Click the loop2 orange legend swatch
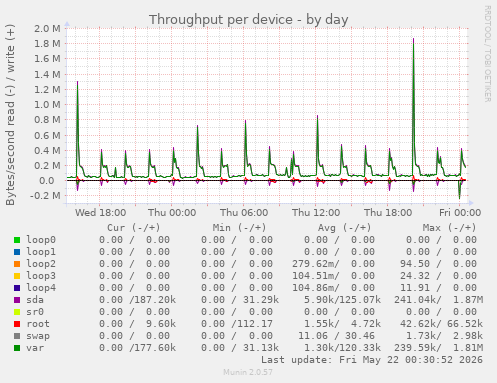 point(17,264)
